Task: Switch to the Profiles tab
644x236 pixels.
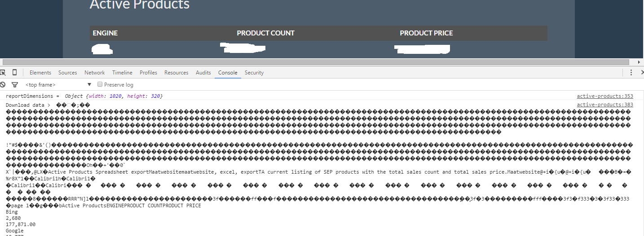Action: pos(149,73)
